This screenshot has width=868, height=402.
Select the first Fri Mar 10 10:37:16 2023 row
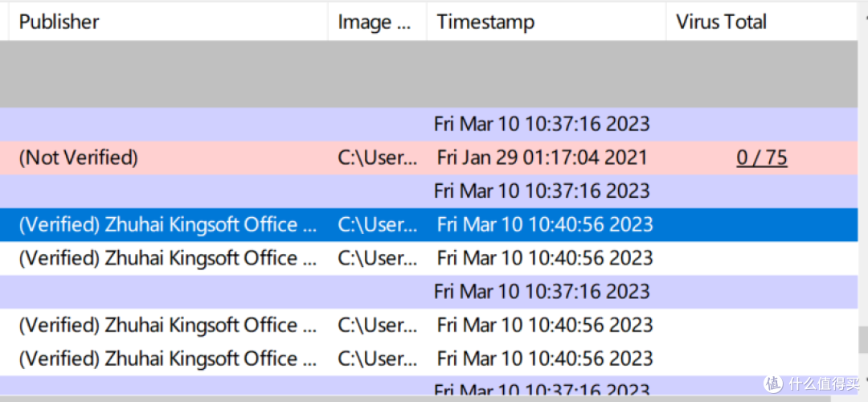[x=429, y=124]
